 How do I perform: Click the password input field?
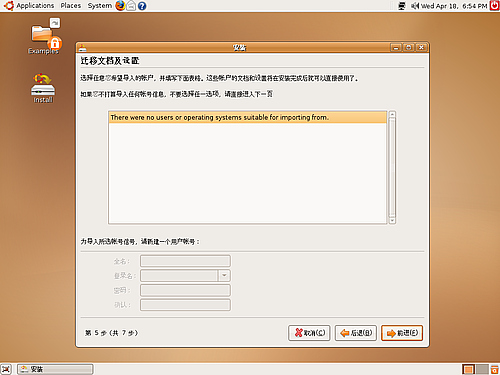(185, 290)
